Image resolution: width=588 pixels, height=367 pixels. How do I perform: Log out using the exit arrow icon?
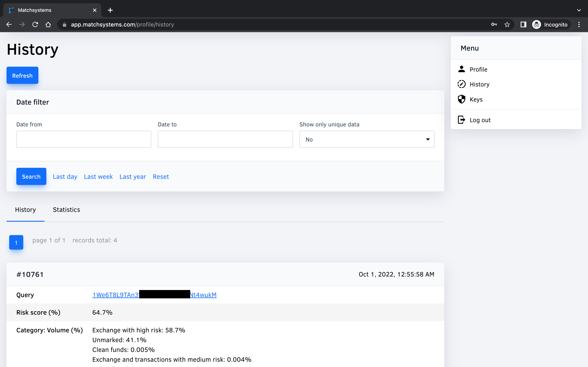click(461, 119)
